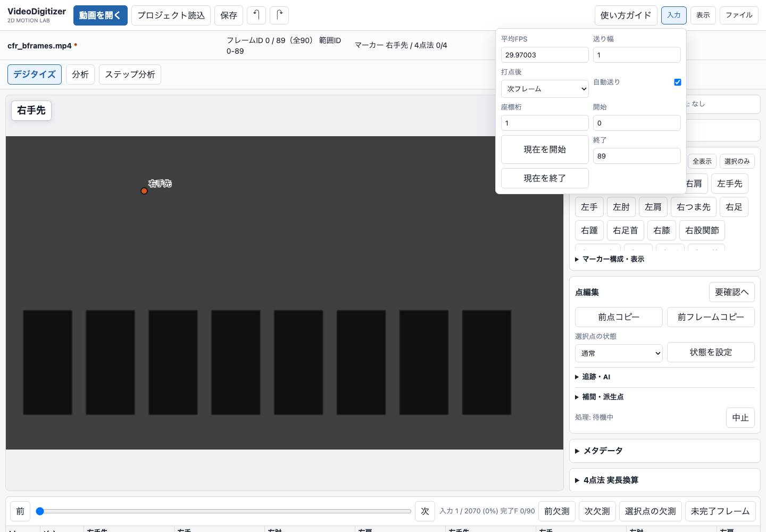Switch to the デジタイズ tab
The height and width of the screenshot is (532, 766).
point(35,74)
